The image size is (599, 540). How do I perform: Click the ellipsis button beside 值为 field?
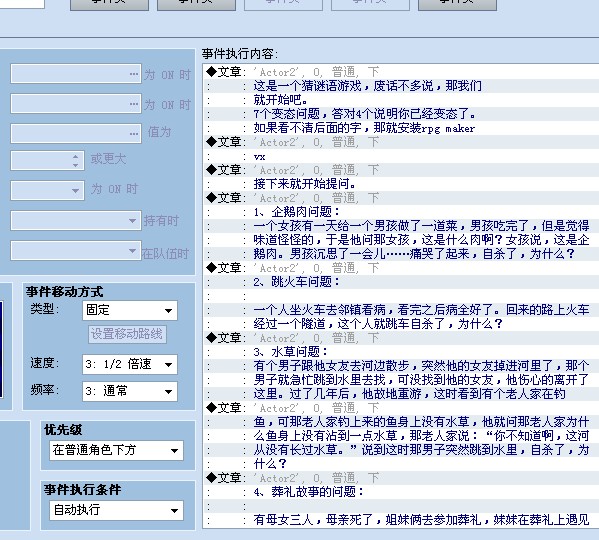134,134
